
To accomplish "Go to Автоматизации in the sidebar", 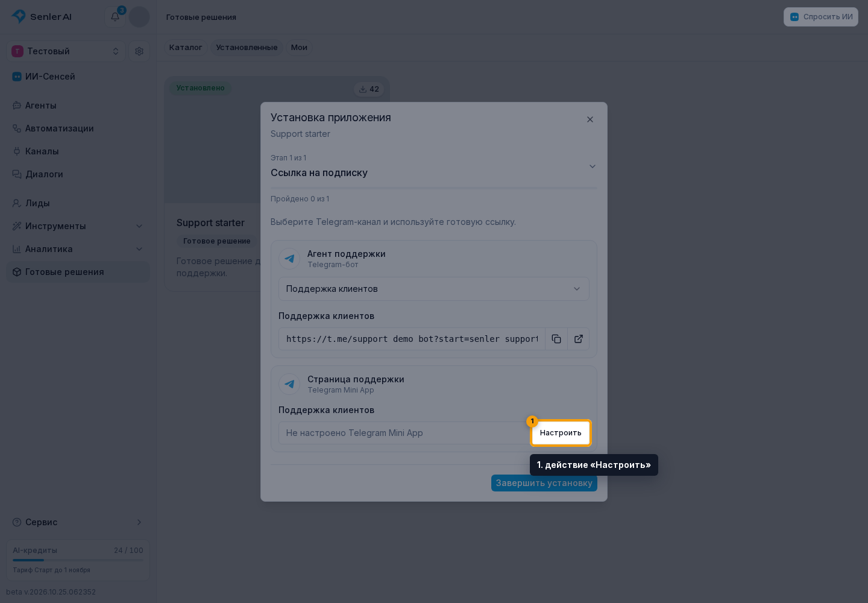I will 78,128.
